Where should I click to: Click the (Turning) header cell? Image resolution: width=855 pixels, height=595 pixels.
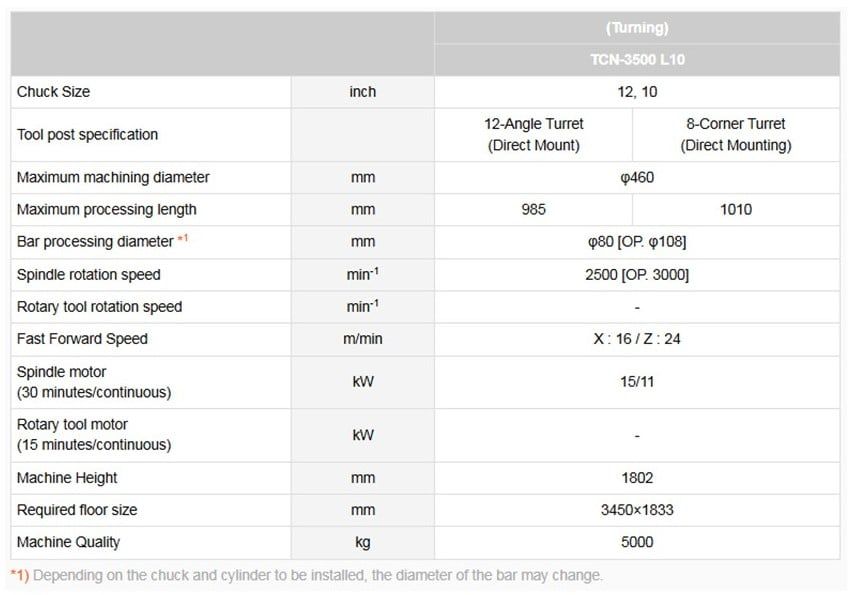[637, 28]
